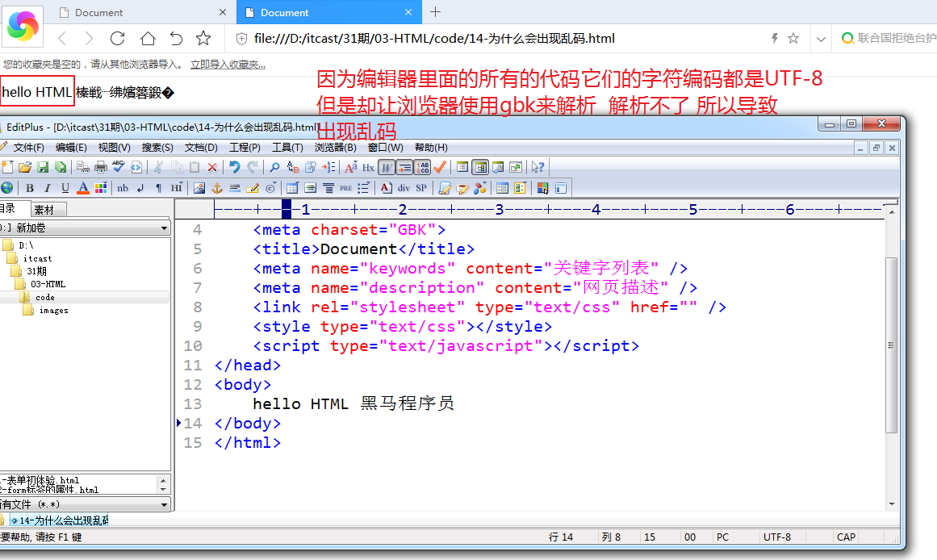
Task: Insert image with the picture icon
Action: [x=199, y=188]
